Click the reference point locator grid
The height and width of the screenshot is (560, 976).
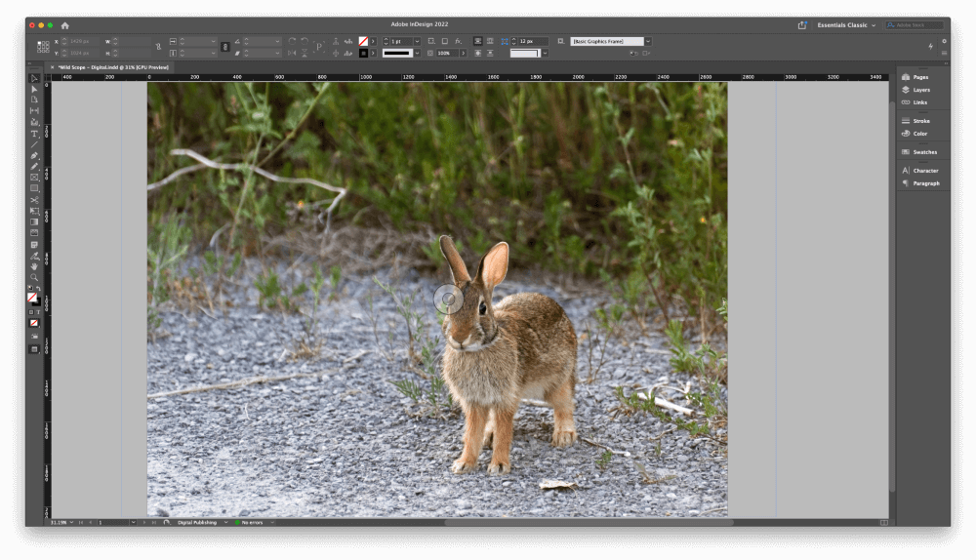click(43, 47)
